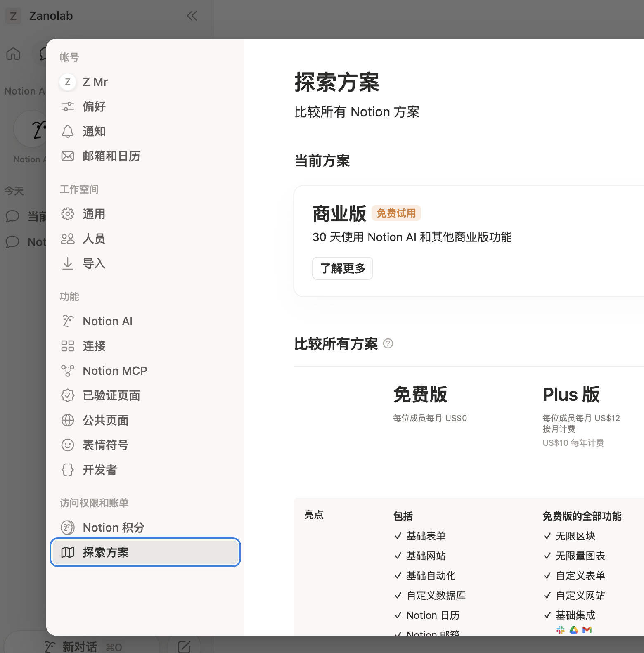Image resolution: width=644 pixels, height=653 pixels.
Task: Click the 了解更多 button
Action: 343,268
